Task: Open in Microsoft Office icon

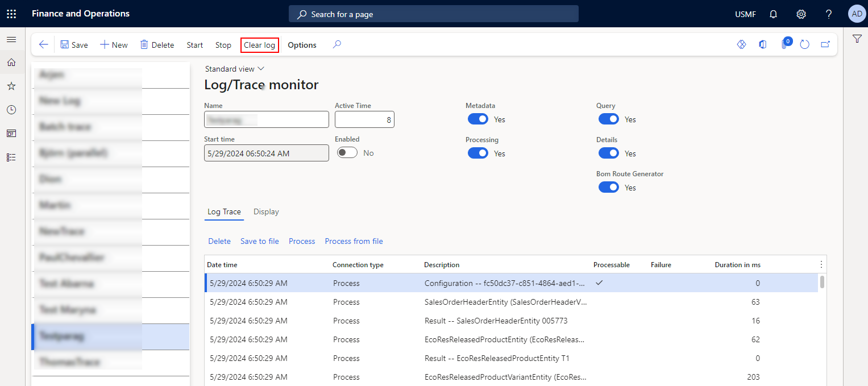Action: [762, 44]
